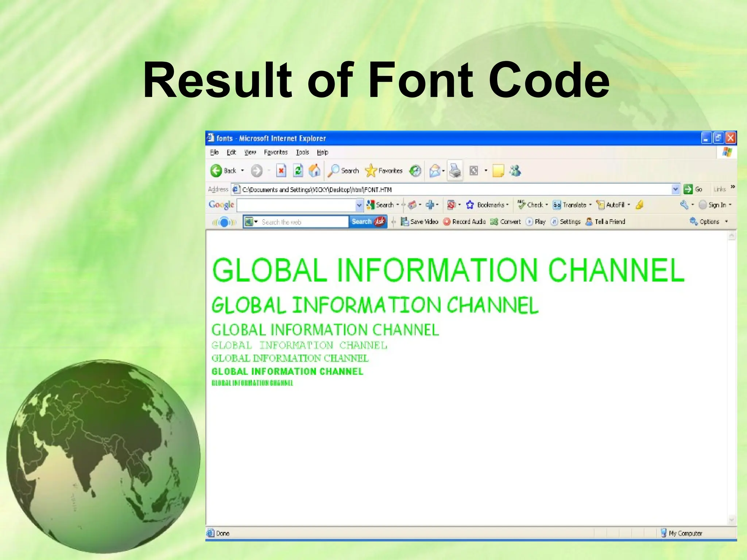Expand the address bar dropdown arrow

tap(675, 189)
